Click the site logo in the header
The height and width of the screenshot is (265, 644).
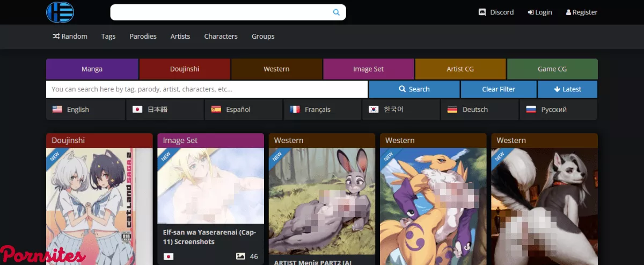pyautogui.click(x=60, y=12)
